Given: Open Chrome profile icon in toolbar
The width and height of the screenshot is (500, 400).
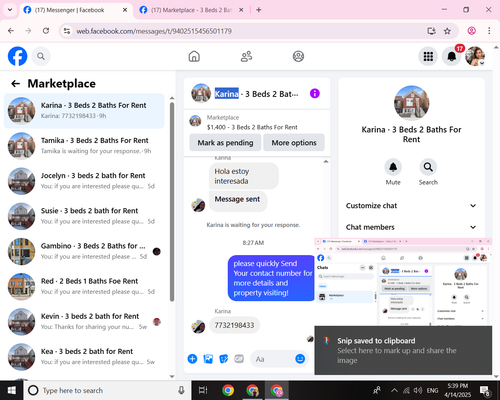Looking at the screenshot, I should click(471, 31).
